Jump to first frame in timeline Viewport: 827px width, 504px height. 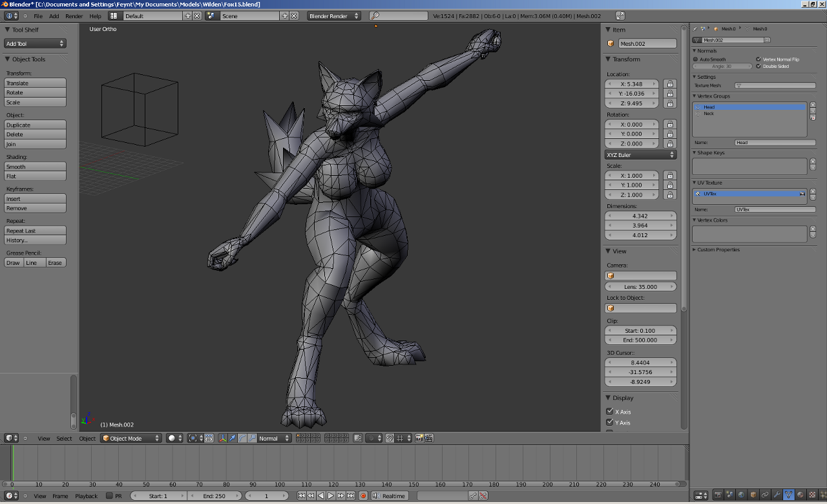click(301, 496)
